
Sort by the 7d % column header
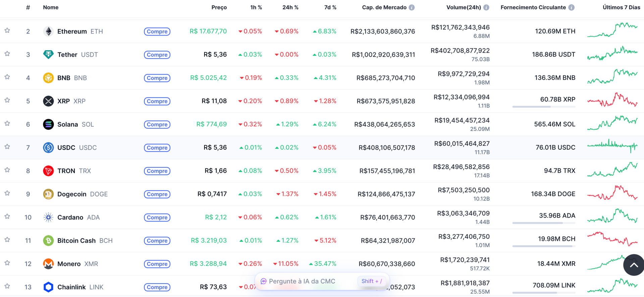[330, 7]
